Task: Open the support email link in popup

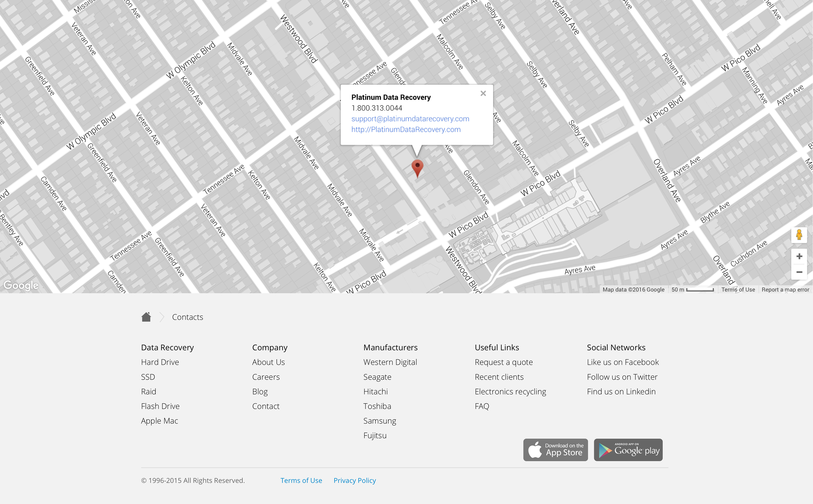Action: tap(410, 119)
